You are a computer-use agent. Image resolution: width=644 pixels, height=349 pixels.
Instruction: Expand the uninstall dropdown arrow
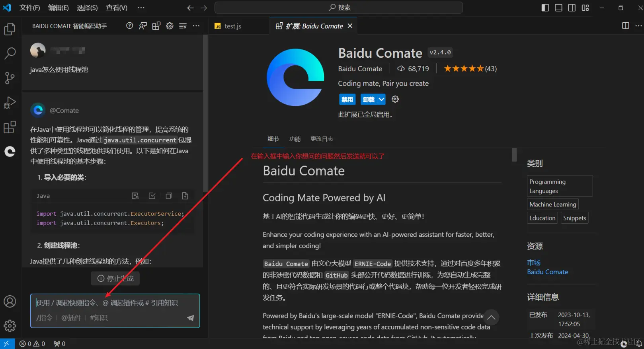click(381, 99)
